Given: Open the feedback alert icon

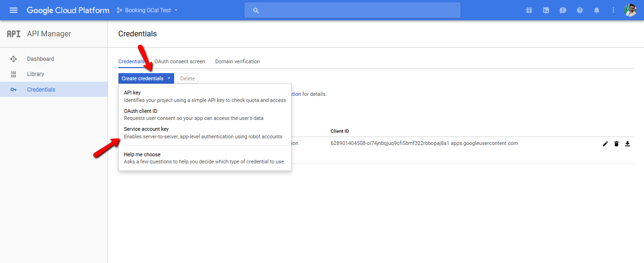Looking at the screenshot, I should (563, 10).
